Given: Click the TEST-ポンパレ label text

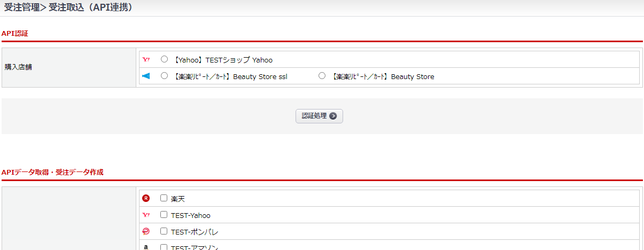Looking at the screenshot, I should (195, 232).
